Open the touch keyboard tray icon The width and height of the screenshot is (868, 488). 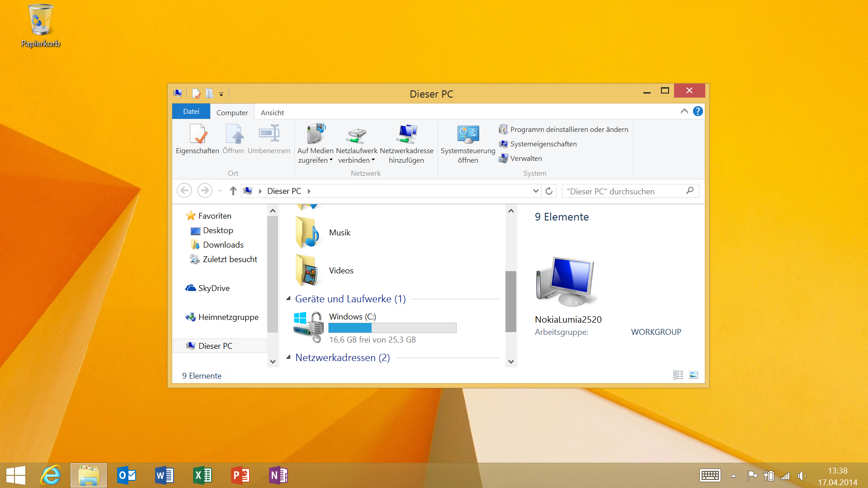coord(710,475)
